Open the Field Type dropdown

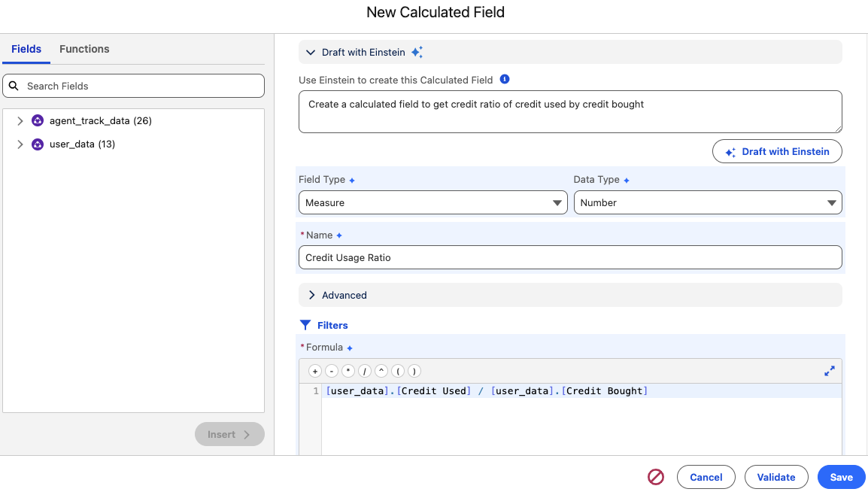(x=432, y=202)
